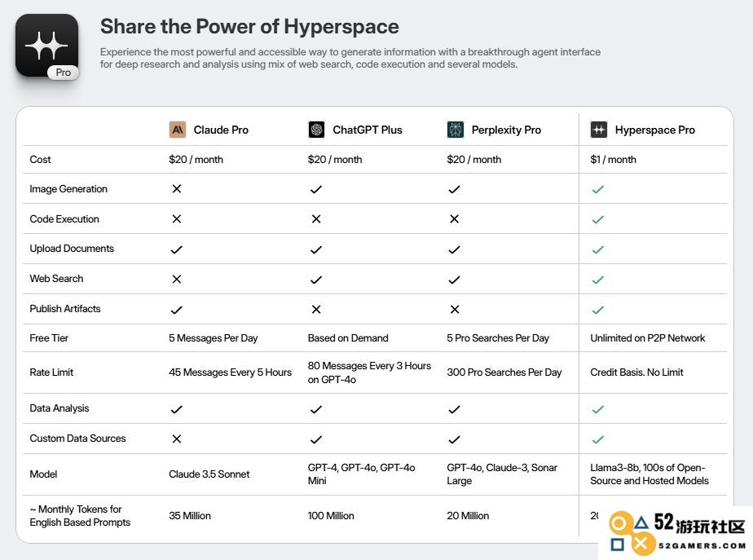Click the 'Llama3-8b, 100s of Open-Source' cell
753x560 pixels.
tap(650, 474)
